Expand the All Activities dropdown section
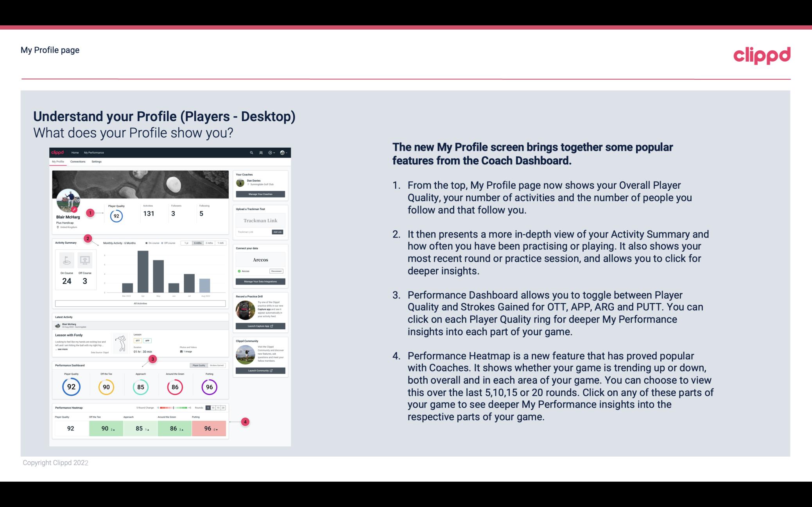Image resolution: width=812 pixels, height=507 pixels. (x=140, y=304)
